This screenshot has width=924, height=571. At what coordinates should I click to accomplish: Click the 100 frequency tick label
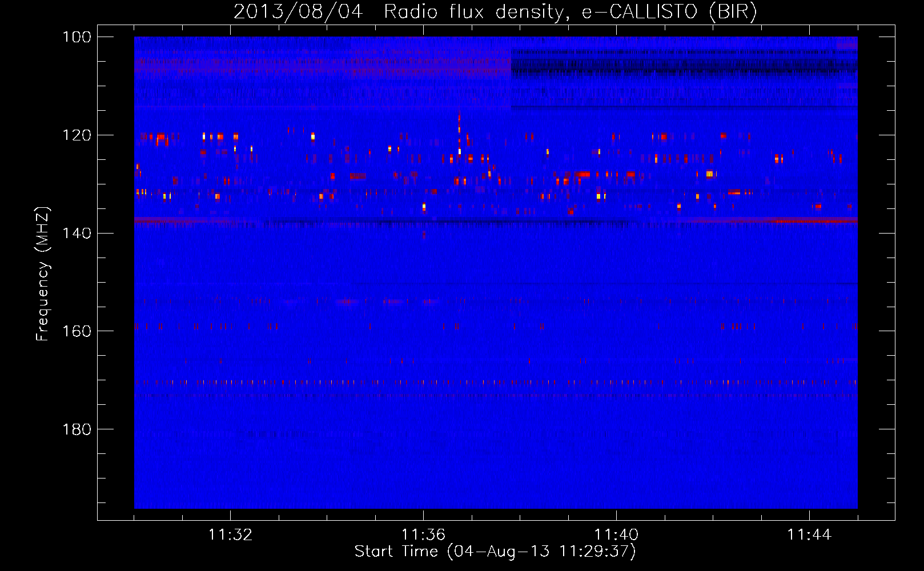pyautogui.click(x=77, y=37)
